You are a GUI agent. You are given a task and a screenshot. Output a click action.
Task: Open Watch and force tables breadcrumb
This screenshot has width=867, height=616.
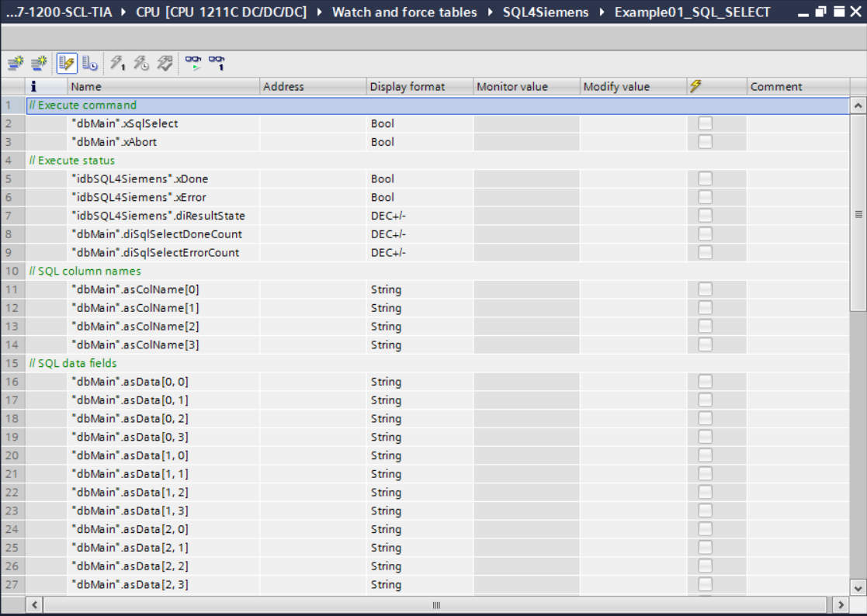pyautogui.click(x=404, y=12)
